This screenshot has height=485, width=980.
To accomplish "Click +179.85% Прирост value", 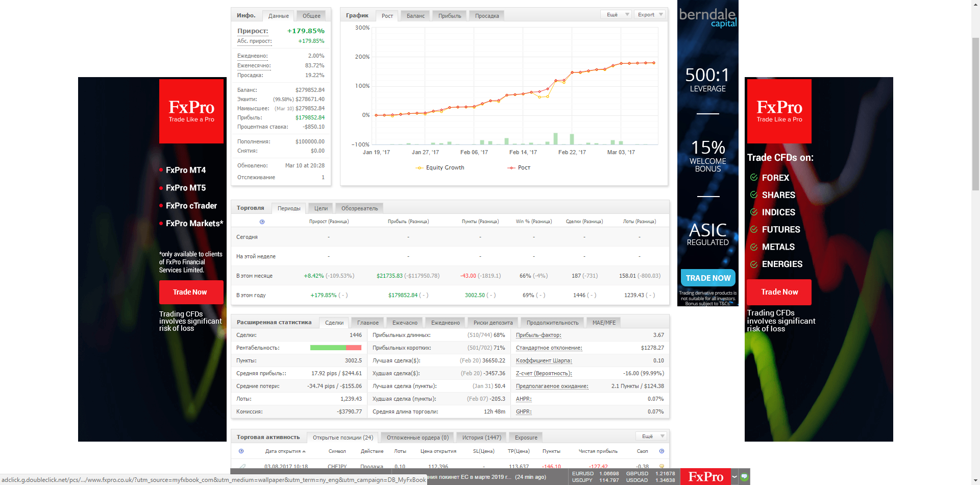I will [x=306, y=31].
